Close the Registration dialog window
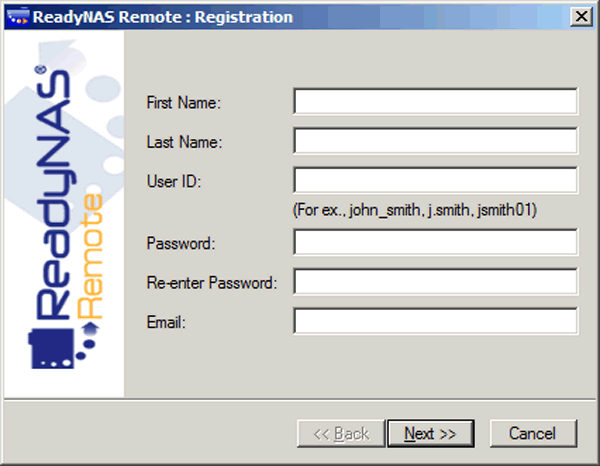The width and height of the screenshot is (600, 466). [x=581, y=16]
